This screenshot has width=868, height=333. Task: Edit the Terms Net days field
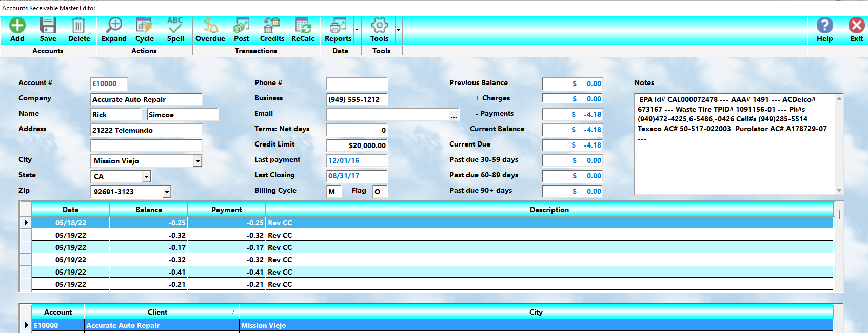point(357,130)
